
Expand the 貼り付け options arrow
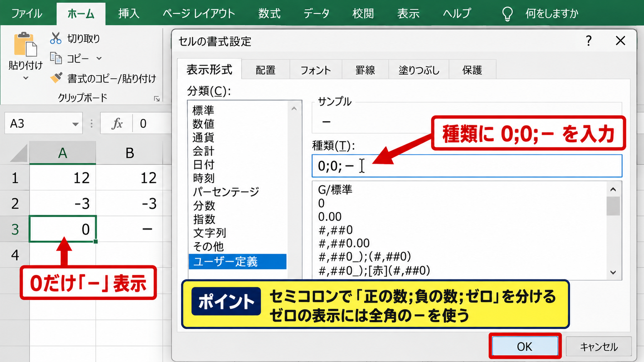click(25, 78)
